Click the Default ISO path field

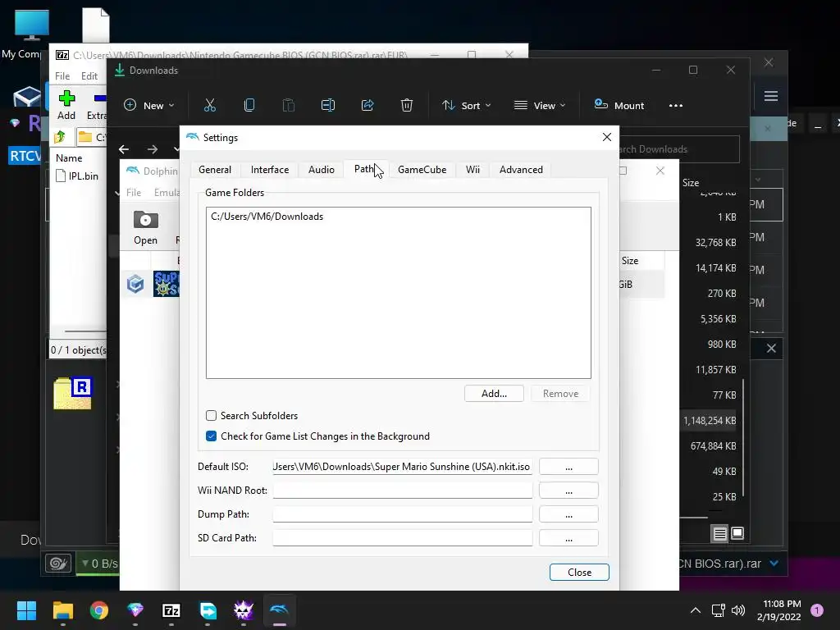coord(402,467)
